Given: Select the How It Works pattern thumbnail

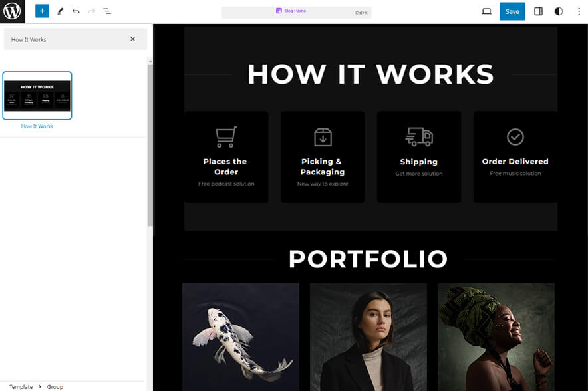Looking at the screenshot, I should [x=37, y=95].
